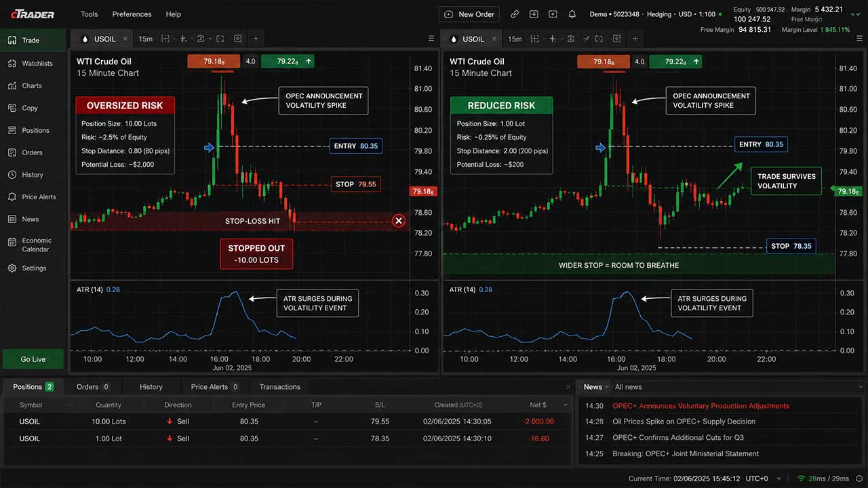Change the 15m timeframe, Oversized Risk chart
This screenshot has height=488, width=868.
[145, 39]
